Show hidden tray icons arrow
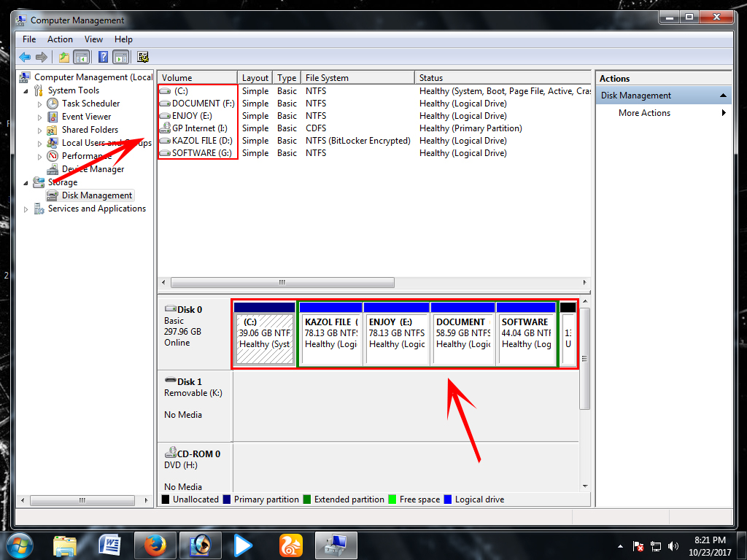Image resolution: width=747 pixels, height=560 pixels. point(620,546)
